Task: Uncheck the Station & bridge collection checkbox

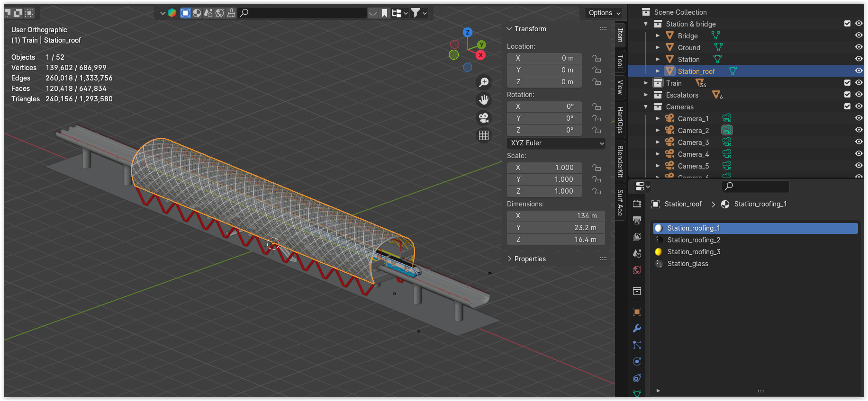Action: 847,24
